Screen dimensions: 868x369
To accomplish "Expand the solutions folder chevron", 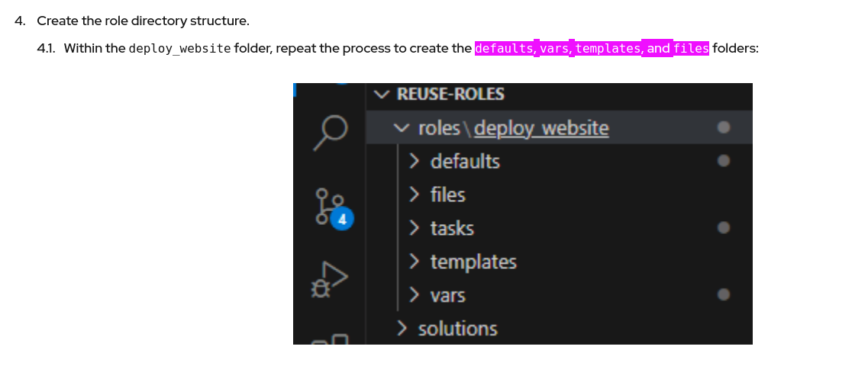I will (x=402, y=329).
